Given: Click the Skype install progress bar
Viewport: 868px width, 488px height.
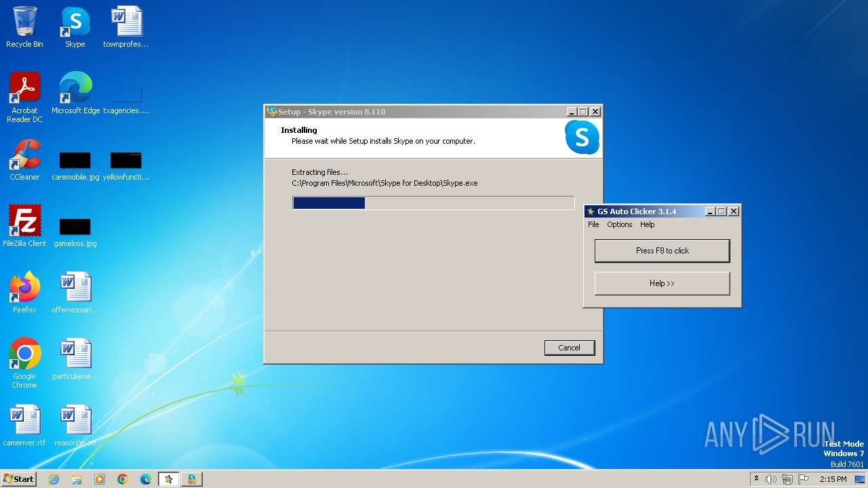Looking at the screenshot, I should point(433,203).
